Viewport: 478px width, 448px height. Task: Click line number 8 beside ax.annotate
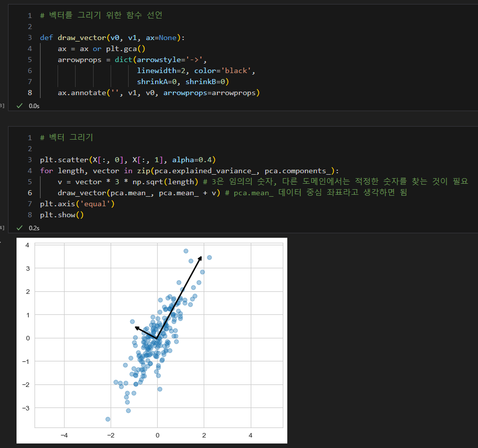click(30, 93)
